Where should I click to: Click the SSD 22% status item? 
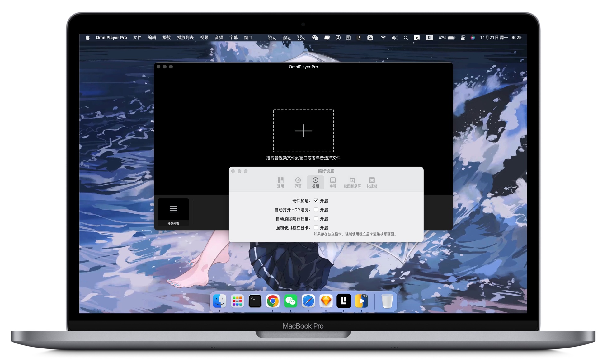pos(272,38)
